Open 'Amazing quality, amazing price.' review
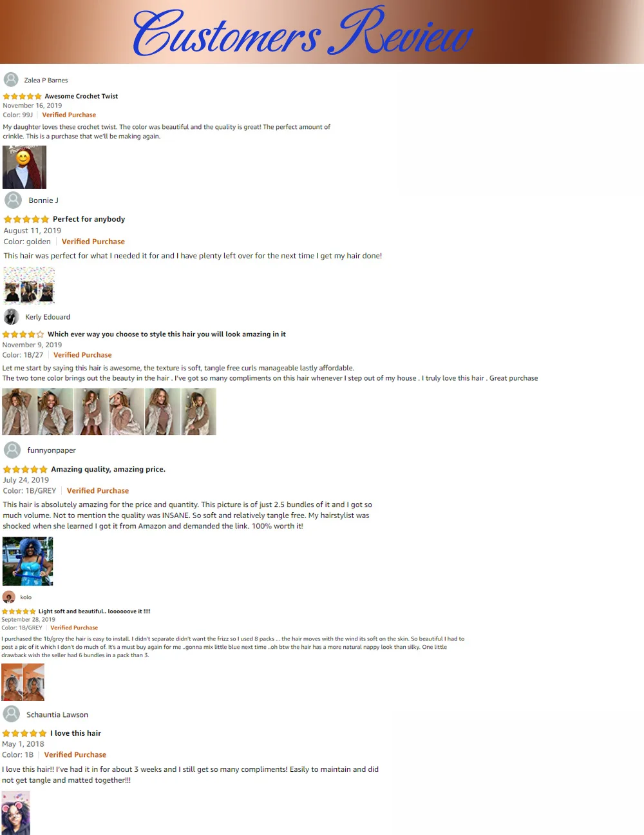This screenshot has width=644, height=835. [108, 469]
